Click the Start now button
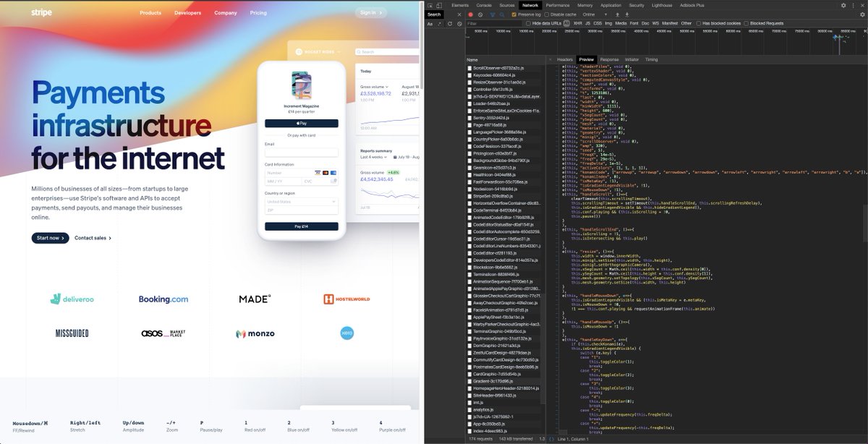Image resolution: width=868 pixels, height=444 pixels. coord(50,238)
